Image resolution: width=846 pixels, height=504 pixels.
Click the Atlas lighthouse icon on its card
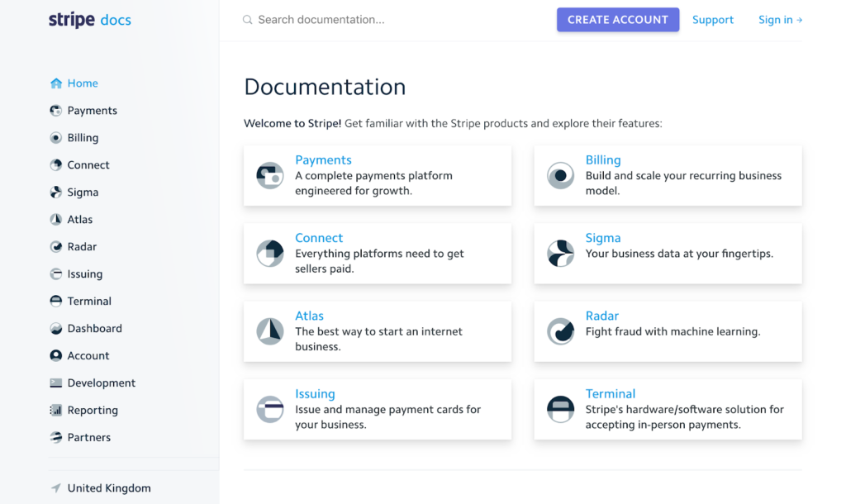click(269, 328)
